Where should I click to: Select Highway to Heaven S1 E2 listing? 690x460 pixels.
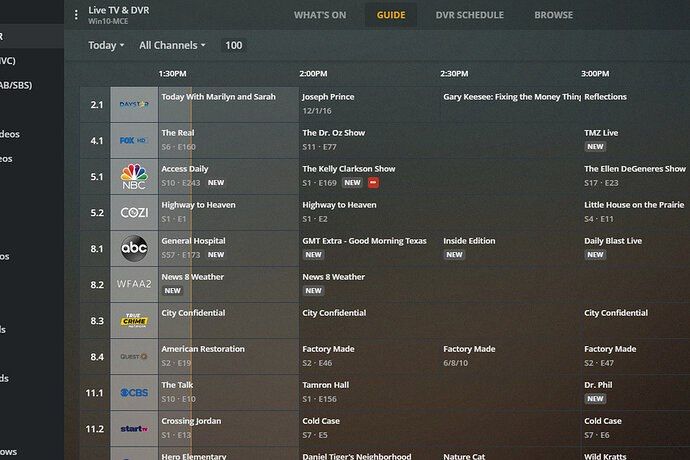440,213
